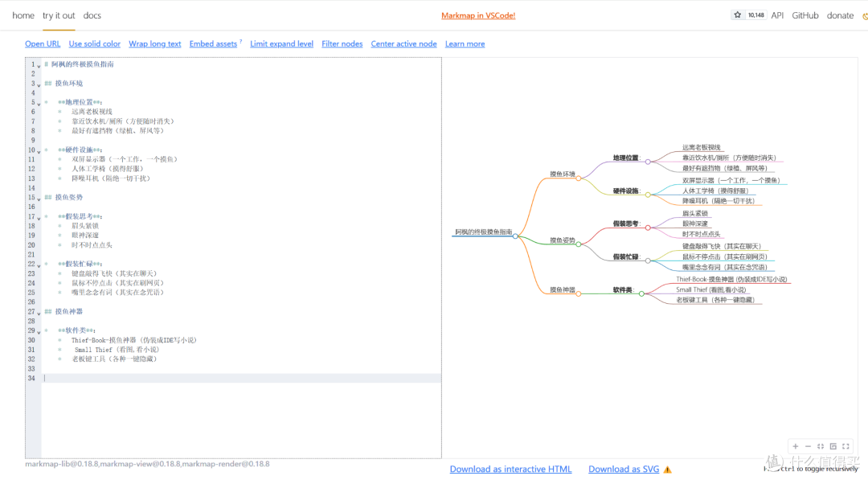The image size is (868, 480).
Task: Open the docs tab
Action: pyautogui.click(x=92, y=15)
